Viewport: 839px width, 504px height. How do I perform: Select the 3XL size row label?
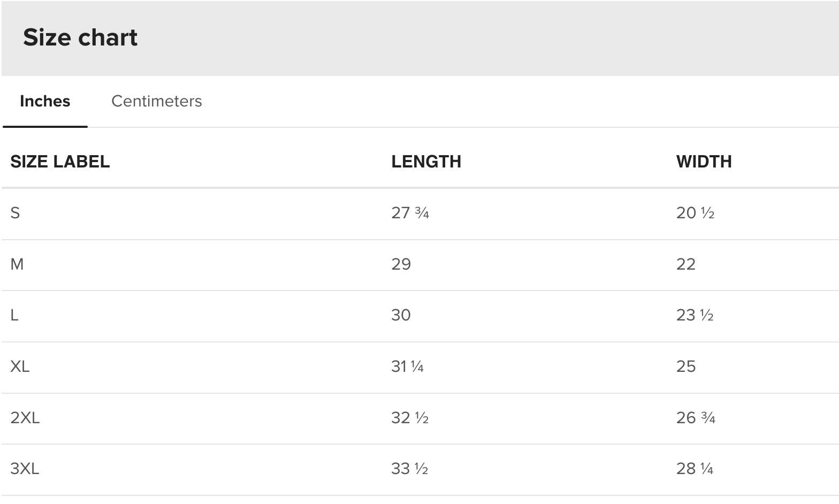pyautogui.click(x=25, y=469)
